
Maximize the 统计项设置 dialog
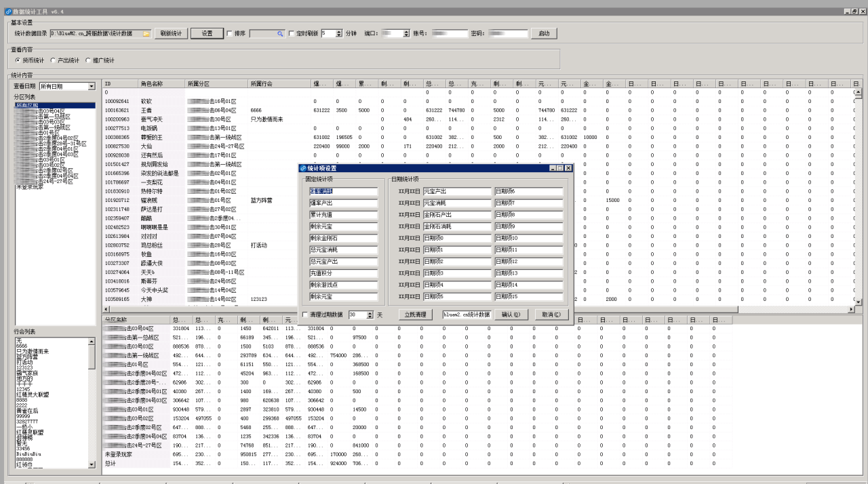[x=561, y=168]
